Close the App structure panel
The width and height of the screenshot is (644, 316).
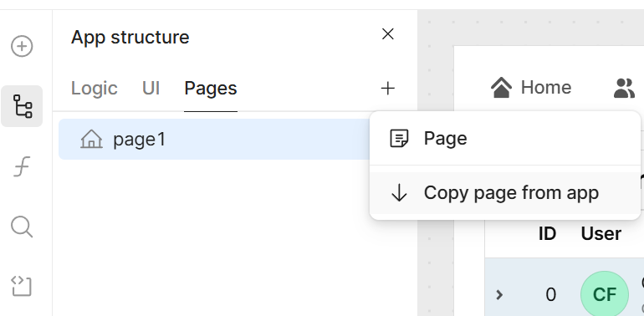[388, 34]
